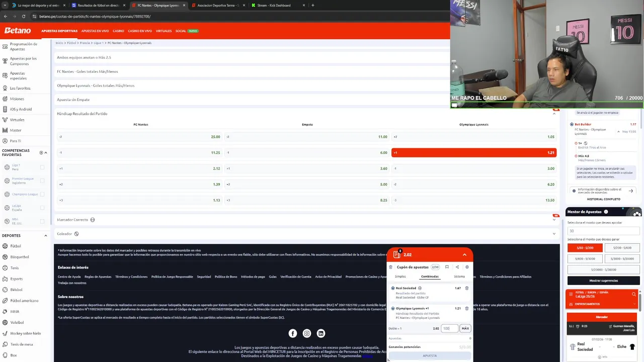
Task: Tick the Premier League Inglaterra checkbox
Action: point(42,181)
